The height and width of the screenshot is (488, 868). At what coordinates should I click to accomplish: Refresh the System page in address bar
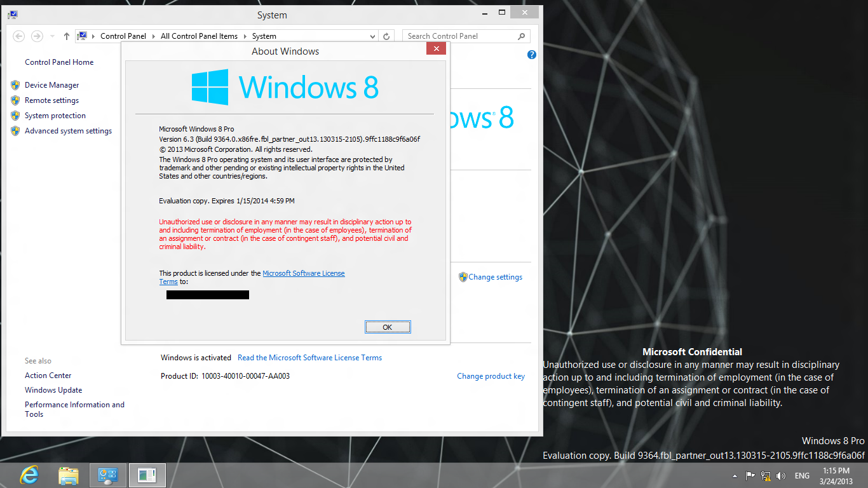pos(387,36)
